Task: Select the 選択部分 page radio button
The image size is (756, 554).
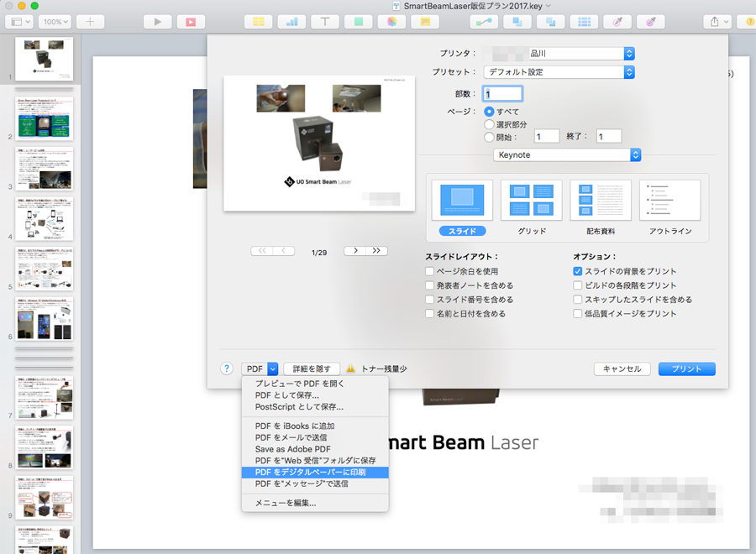Action: [x=490, y=124]
